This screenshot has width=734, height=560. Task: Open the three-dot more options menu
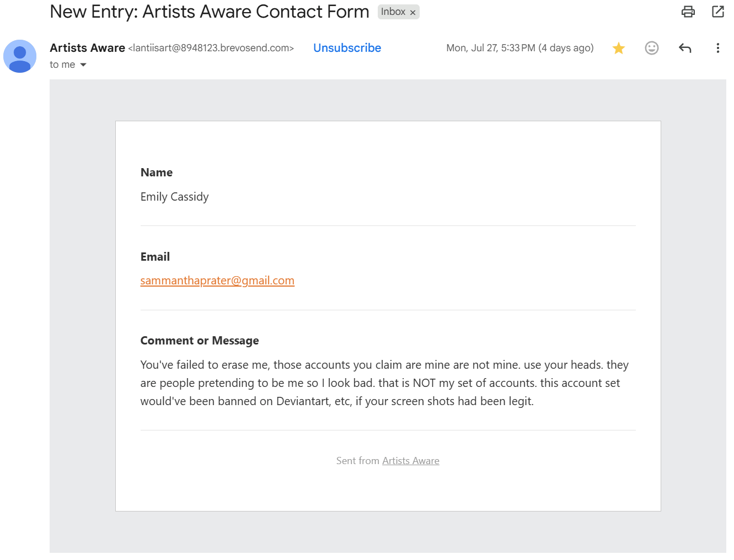pos(717,48)
